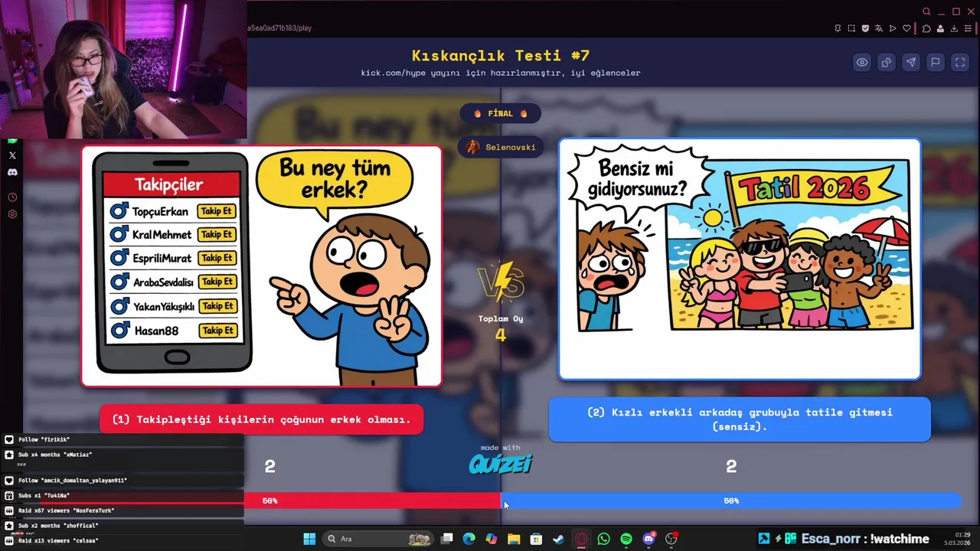Open the ad blocker shield icon
Image resolution: width=980 pixels, height=551 pixels.
(x=865, y=28)
